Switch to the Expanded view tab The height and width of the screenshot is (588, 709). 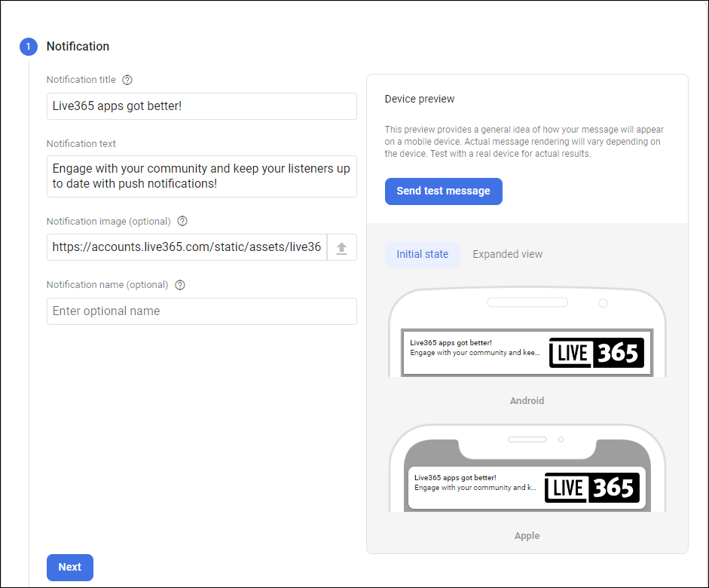(x=507, y=254)
